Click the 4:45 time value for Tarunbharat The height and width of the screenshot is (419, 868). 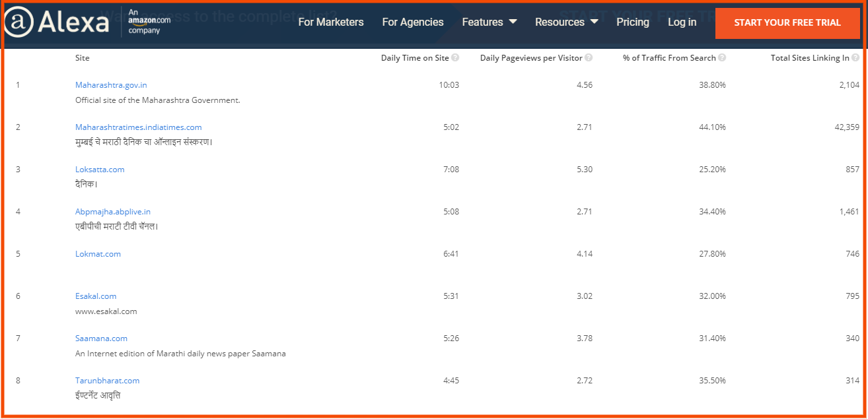451,381
